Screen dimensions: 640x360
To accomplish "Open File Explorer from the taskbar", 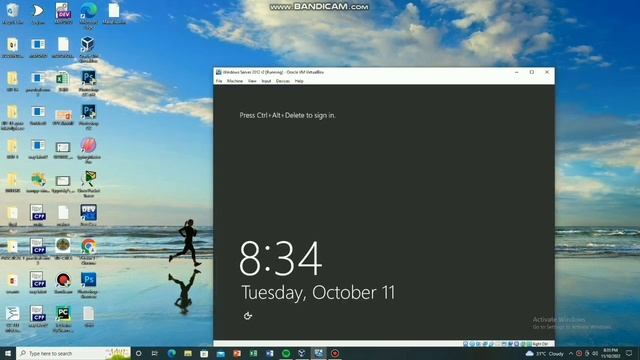I will (x=188, y=353).
